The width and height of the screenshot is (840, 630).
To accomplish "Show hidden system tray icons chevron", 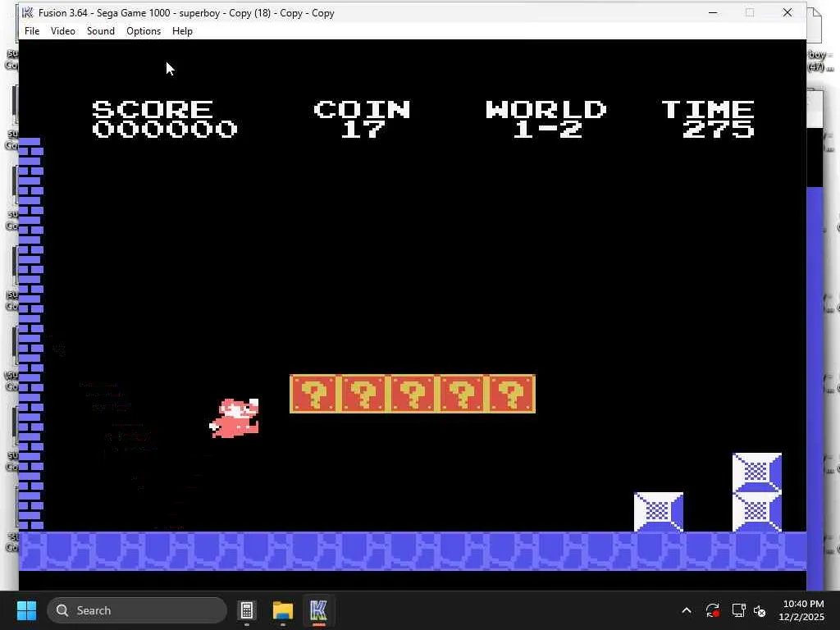I will (687, 610).
